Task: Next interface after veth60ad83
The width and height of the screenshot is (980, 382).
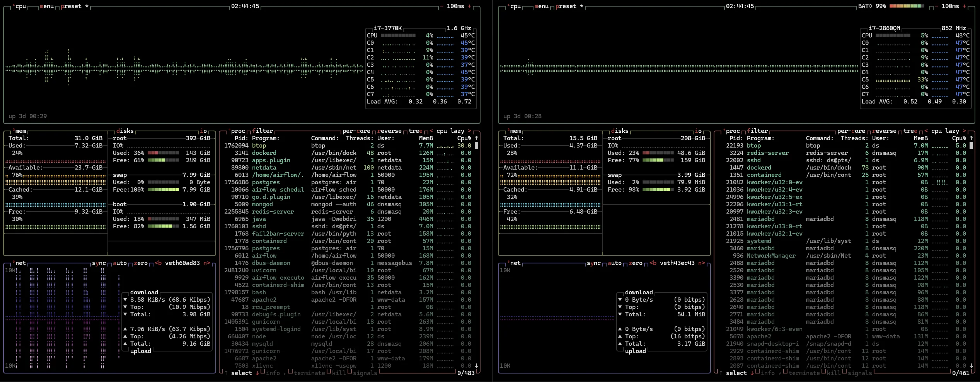Action: pyautogui.click(x=207, y=263)
